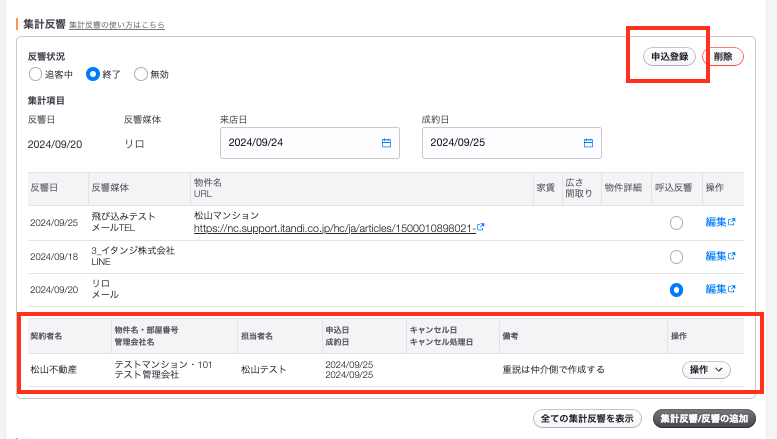Click 全ての集計反響を表示 button
The width and height of the screenshot is (777, 439).
coord(587,419)
